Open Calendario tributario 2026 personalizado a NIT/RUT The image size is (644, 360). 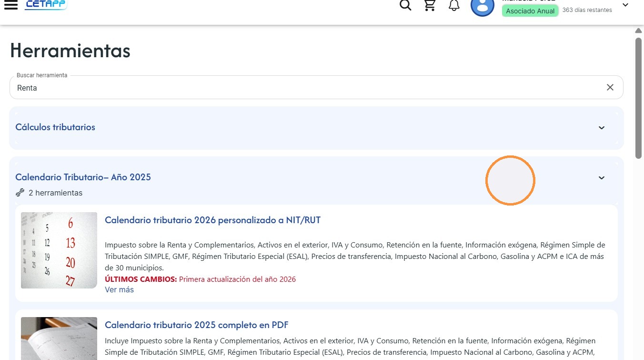(x=212, y=220)
